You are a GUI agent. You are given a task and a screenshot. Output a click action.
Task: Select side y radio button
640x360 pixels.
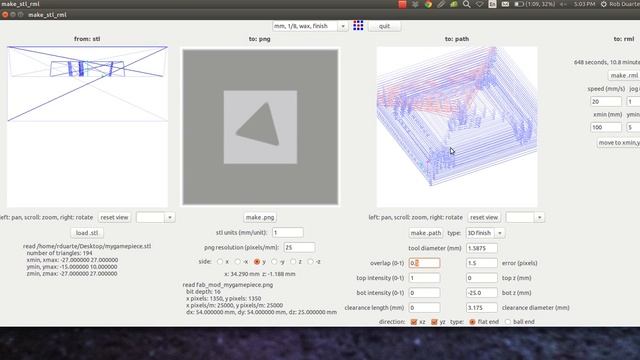tap(257, 262)
